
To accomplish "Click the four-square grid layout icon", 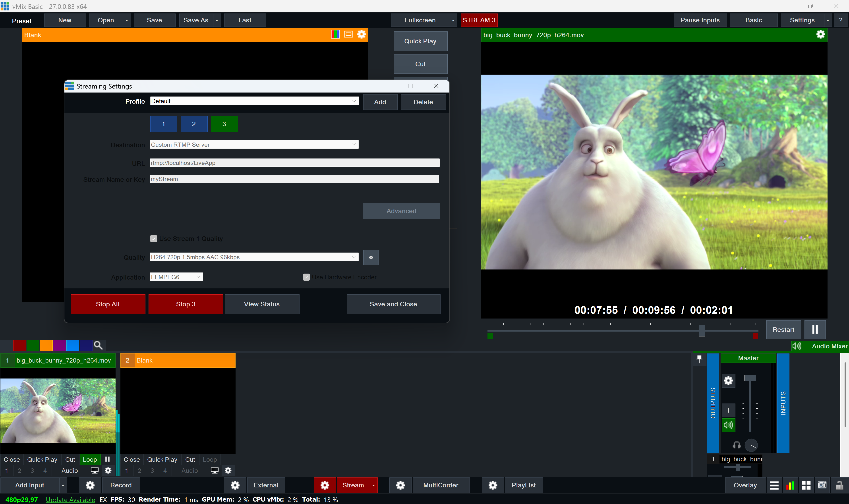I will point(806,485).
